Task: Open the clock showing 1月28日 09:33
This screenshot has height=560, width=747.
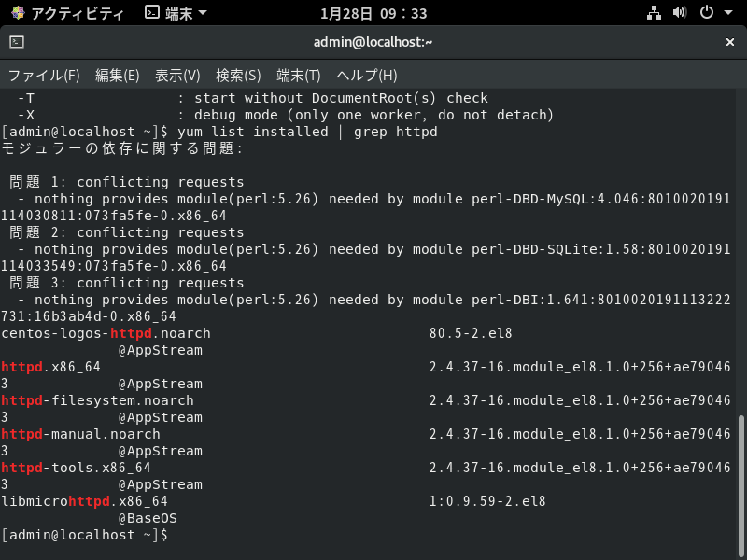Action: pos(373,13)
